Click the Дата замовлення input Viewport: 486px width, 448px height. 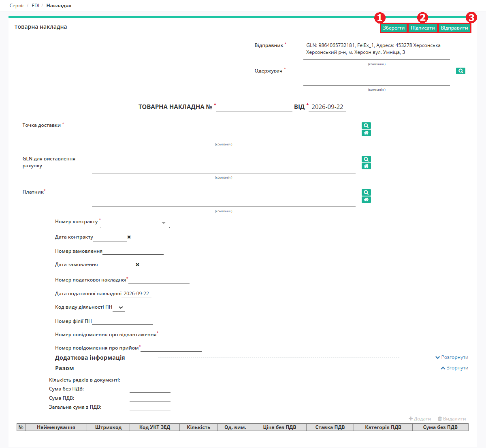[117, 265]
